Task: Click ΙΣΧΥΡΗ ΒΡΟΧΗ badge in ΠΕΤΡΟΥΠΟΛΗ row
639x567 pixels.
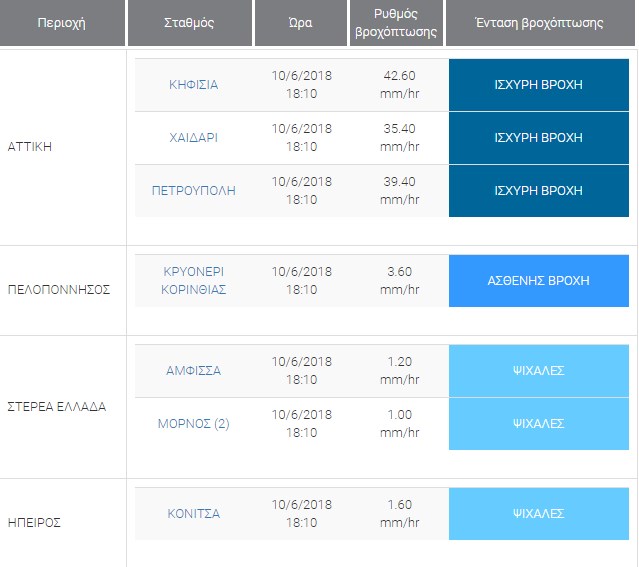Action: [539, 191]
